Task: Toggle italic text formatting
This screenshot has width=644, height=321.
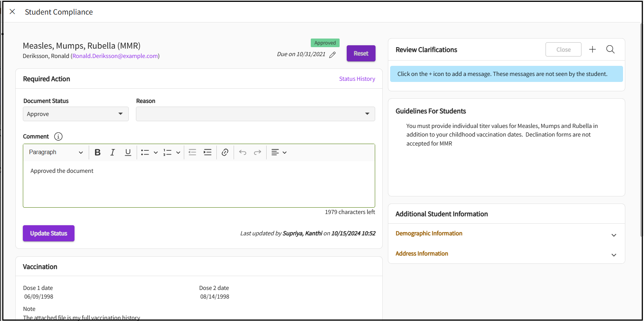Action: [112, 152]
